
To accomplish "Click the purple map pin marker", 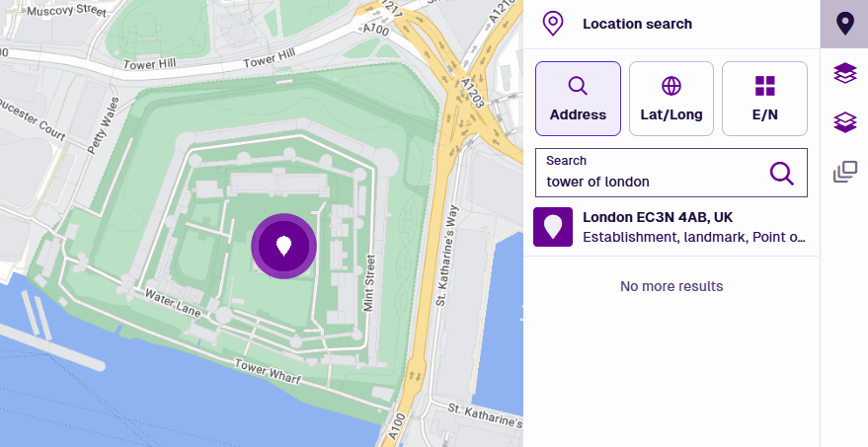I will (284, 246).
